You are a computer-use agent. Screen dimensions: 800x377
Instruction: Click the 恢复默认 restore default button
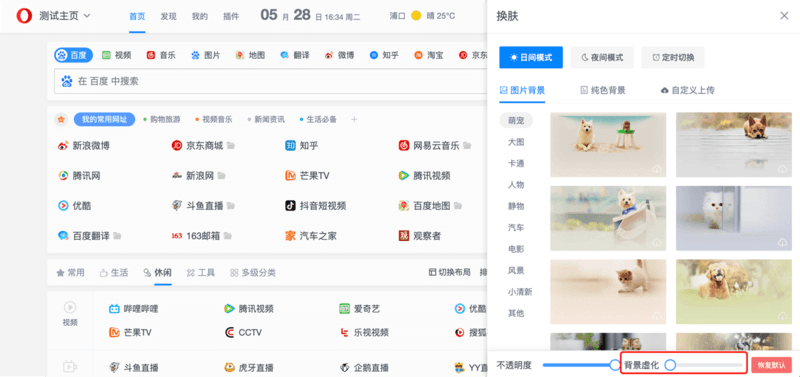[x=771, y=365]
